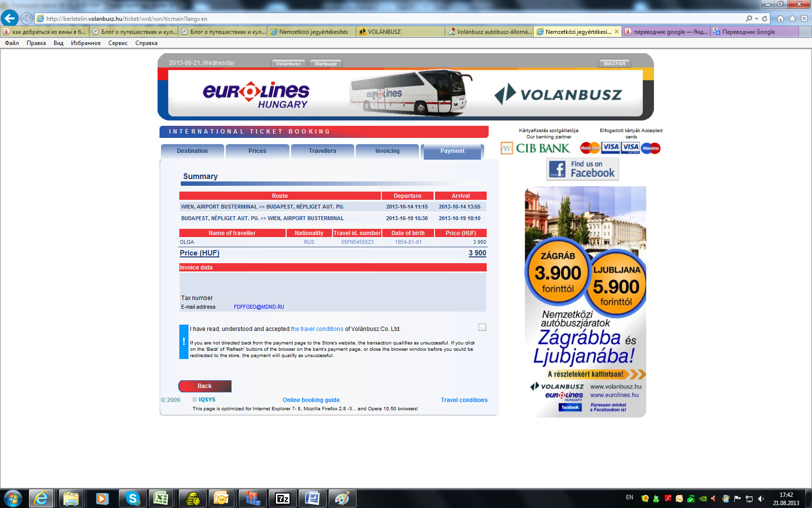Click the Find us on Facebook badge
812x508 pixels.
pyautogui.click(x=582, y=169)
